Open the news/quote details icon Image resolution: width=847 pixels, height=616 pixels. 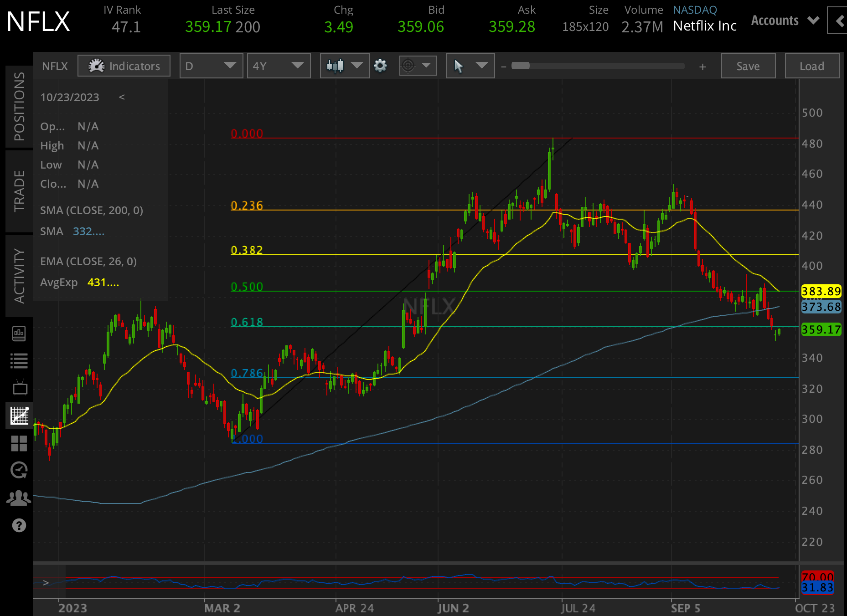(x=19, y=334)
